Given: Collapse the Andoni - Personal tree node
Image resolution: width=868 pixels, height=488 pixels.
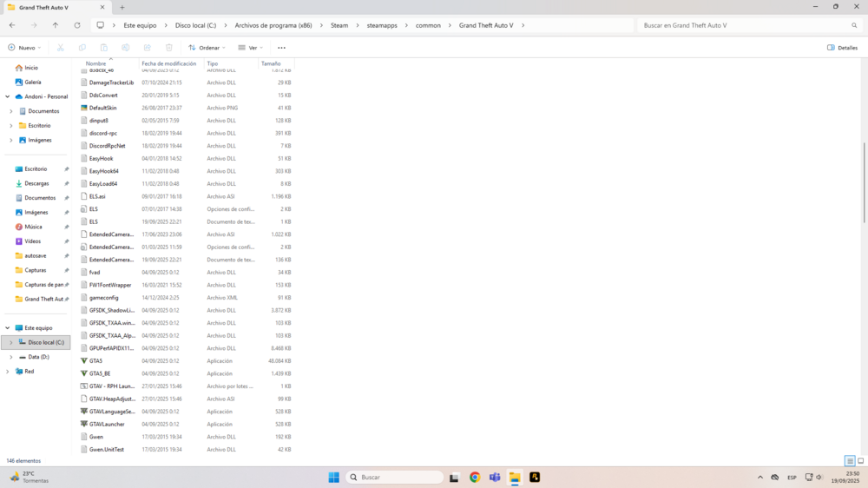Looking at the screenshot, I should pyautogui.click(x=8, y=96).
